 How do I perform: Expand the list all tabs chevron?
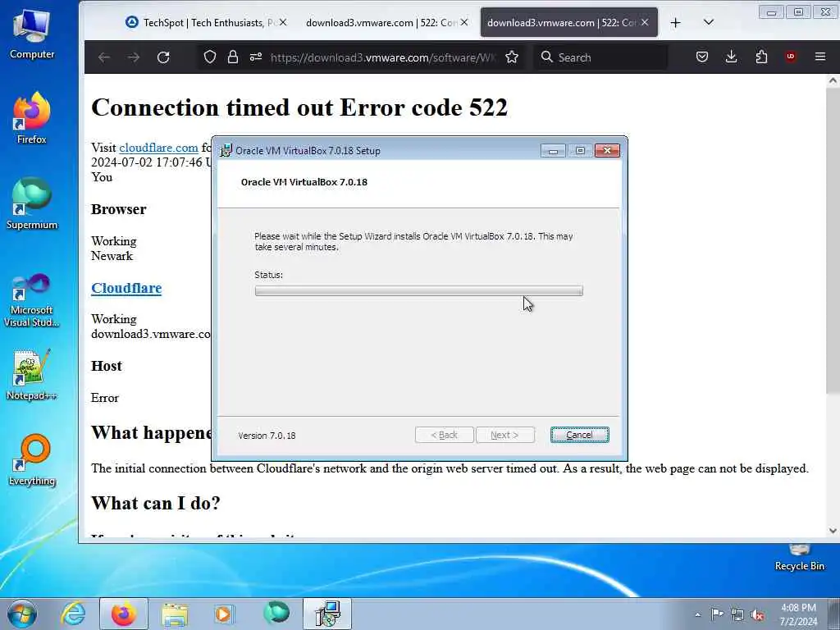pos(708,22)
